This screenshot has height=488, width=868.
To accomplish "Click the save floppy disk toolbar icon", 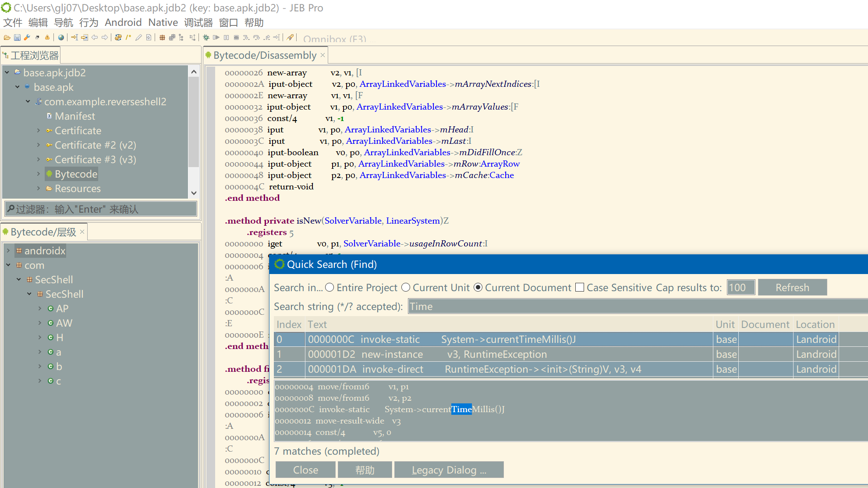I will point(17,37).
